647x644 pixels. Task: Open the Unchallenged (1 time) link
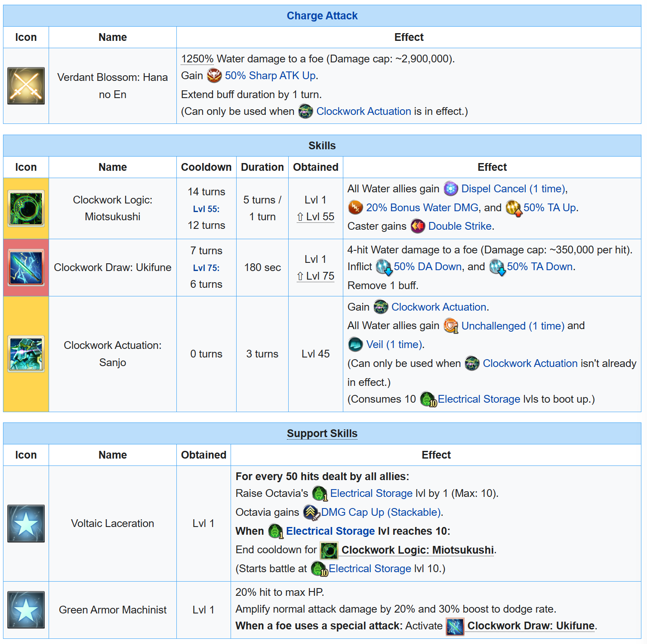(x=513, y=326)
